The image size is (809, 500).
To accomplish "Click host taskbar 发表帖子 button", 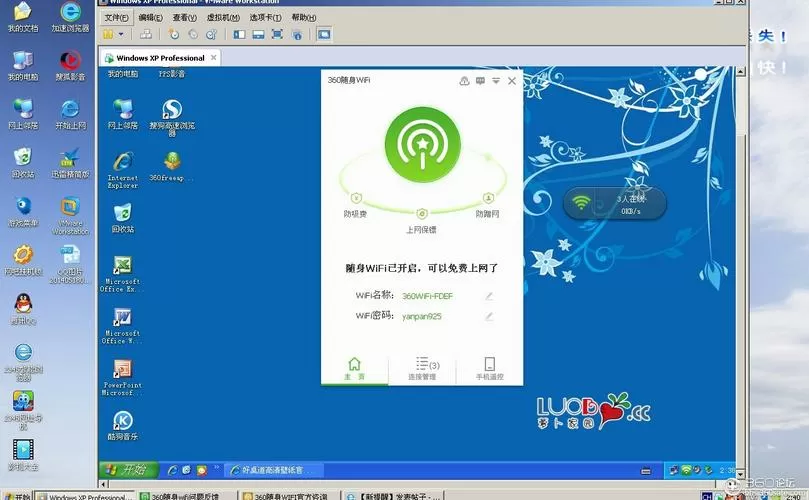I will click(393, 495).
